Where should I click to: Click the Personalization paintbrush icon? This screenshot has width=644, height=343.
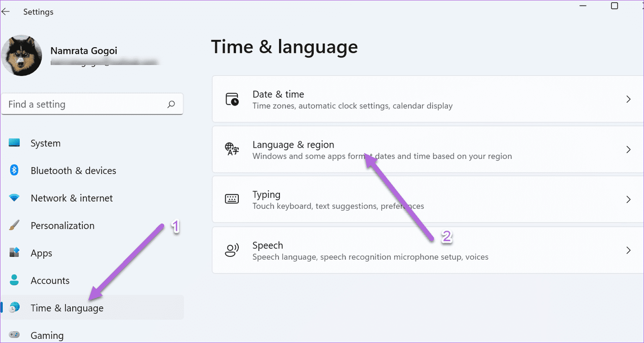[14, 225]
